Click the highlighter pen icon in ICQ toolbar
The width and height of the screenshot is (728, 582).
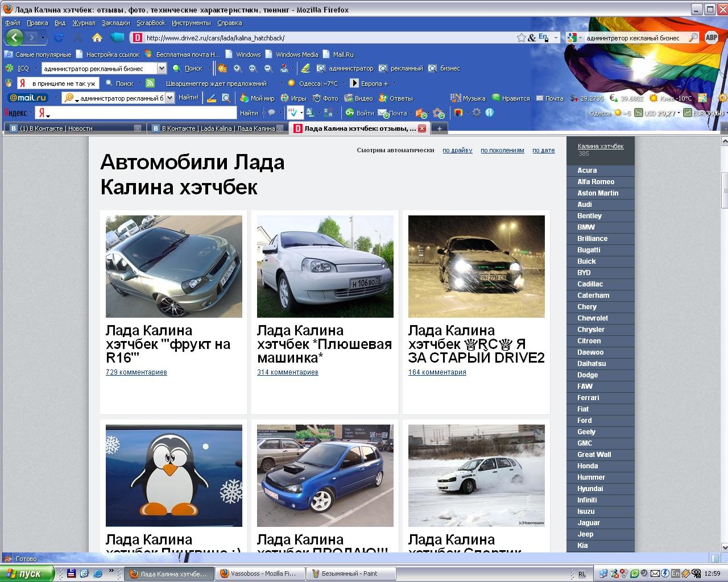point(305,68)
